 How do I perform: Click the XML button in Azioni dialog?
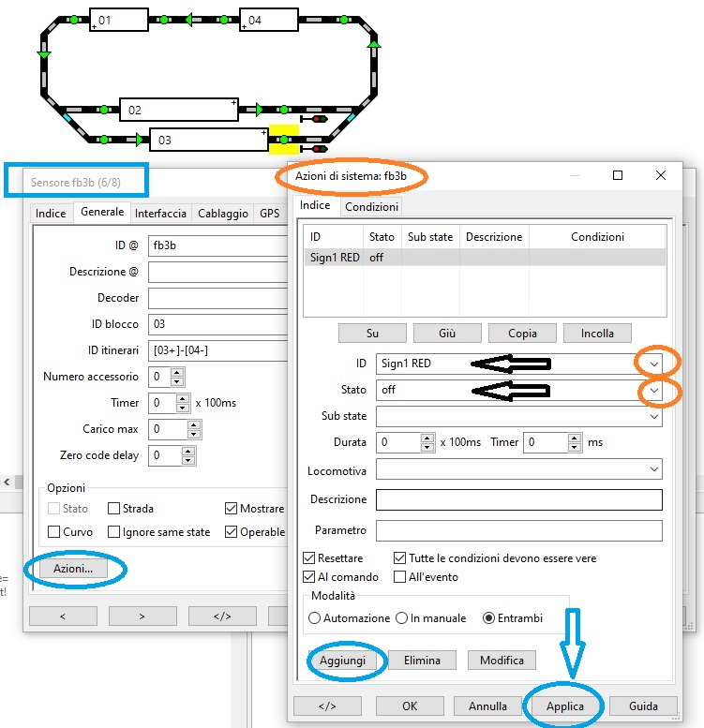coord(327,706)
